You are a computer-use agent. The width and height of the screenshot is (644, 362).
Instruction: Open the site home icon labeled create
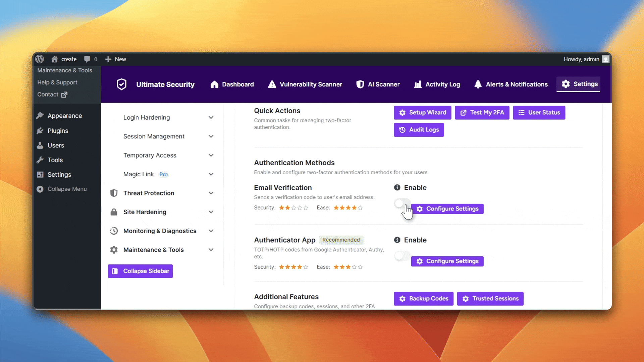[54, 59]
